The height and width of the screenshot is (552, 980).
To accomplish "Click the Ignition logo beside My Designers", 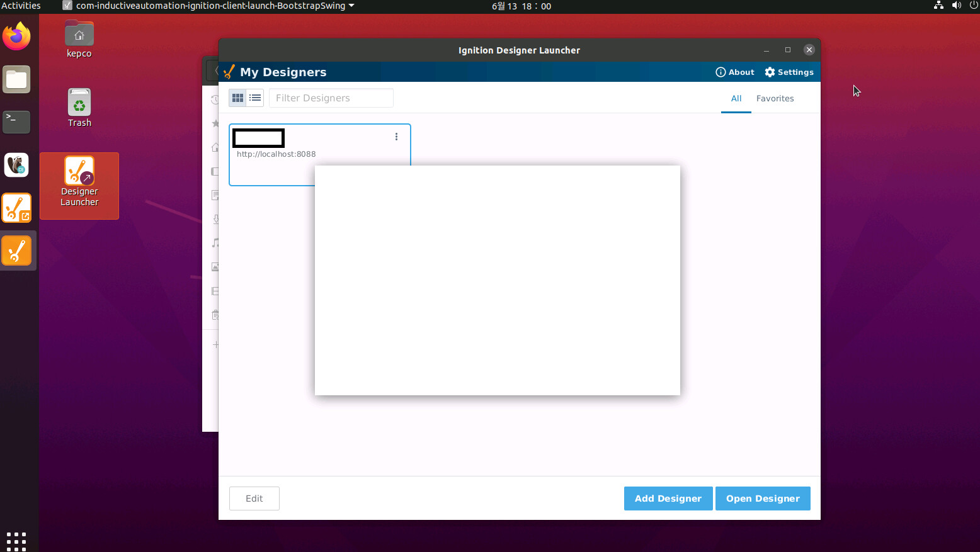I will point(229,72).
